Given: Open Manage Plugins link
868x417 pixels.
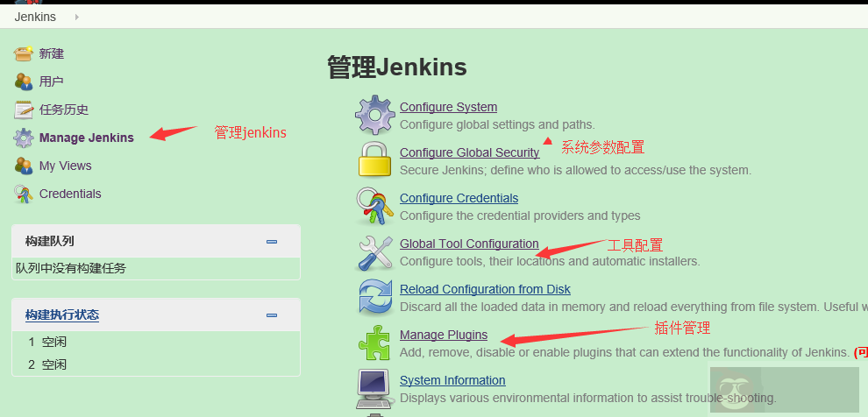Looking at the screenshot, I should tap(444, 335).
